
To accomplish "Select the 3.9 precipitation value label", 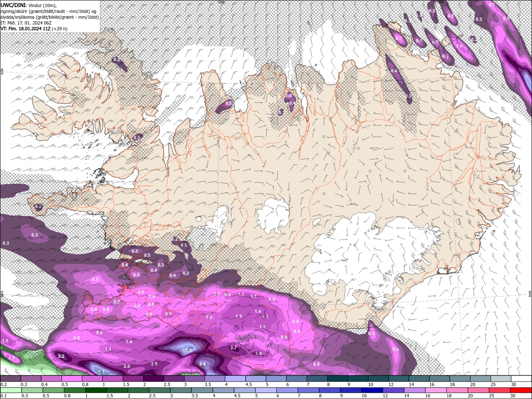I will point(202,364).
